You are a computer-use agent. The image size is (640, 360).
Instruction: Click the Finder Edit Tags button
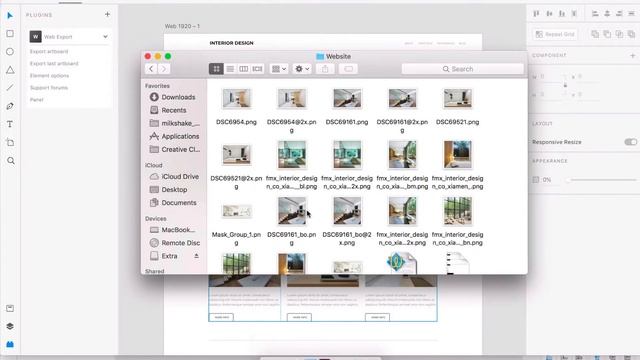click(x=348, y=69)
